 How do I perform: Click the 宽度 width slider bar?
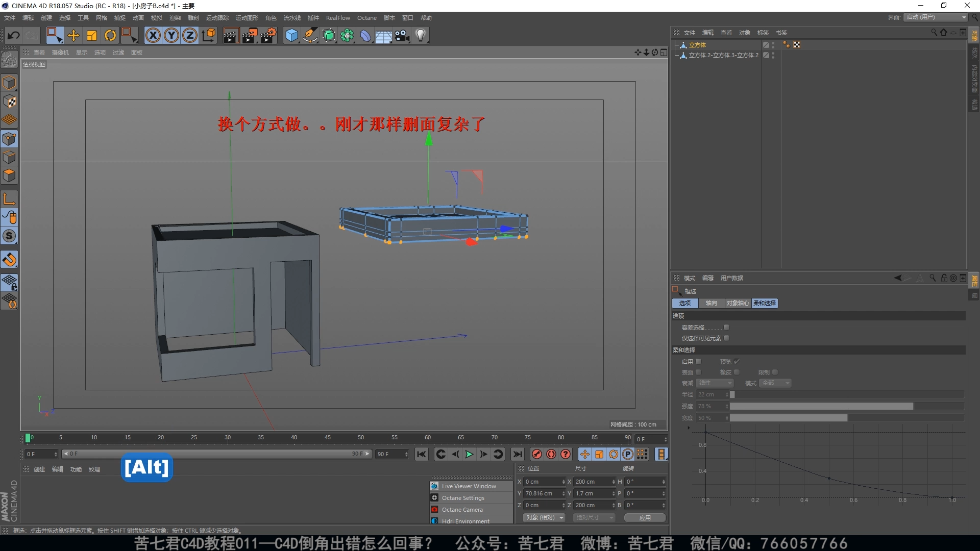[x=847, y=418]
